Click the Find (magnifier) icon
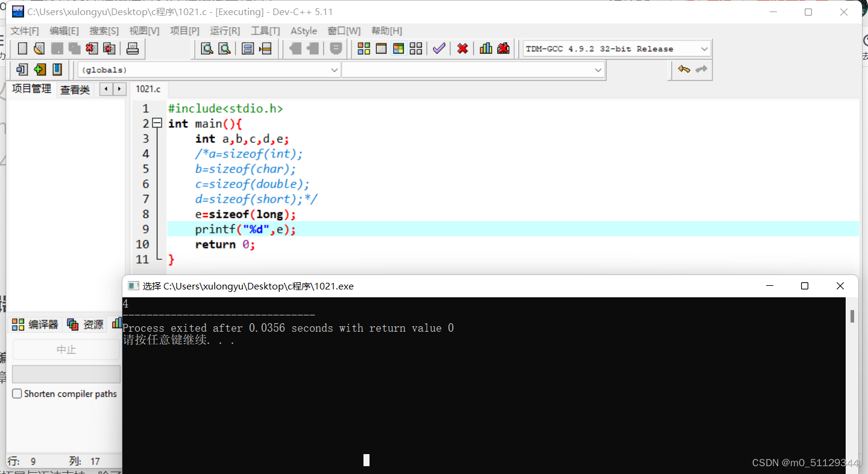868x474 pixels. [x=207, y=49]
